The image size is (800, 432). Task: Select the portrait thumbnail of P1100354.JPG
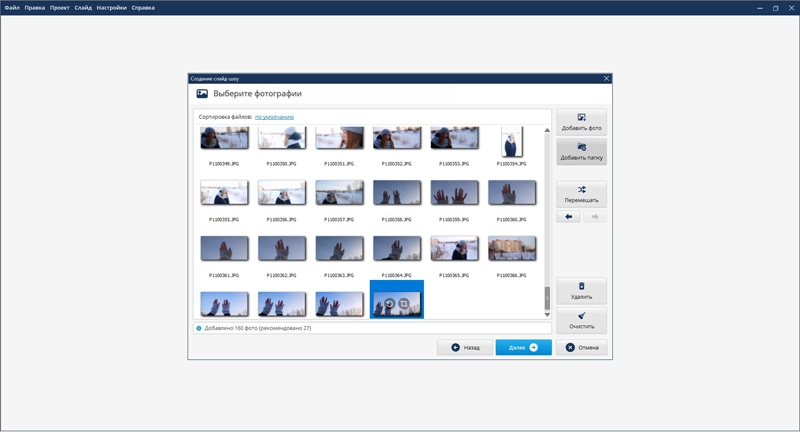point(512,141)
